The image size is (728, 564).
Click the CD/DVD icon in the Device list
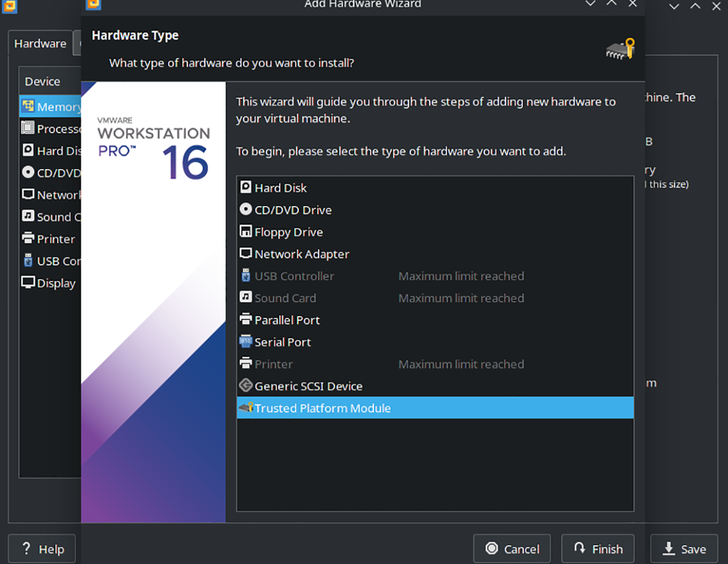click(x=28, y=172)
